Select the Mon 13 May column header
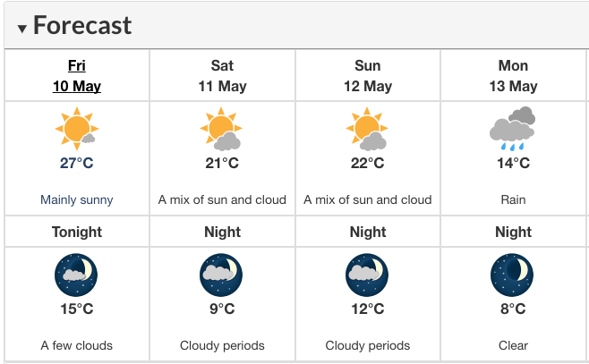This screenshot has width=589, height=364. [x=513, y=76]
